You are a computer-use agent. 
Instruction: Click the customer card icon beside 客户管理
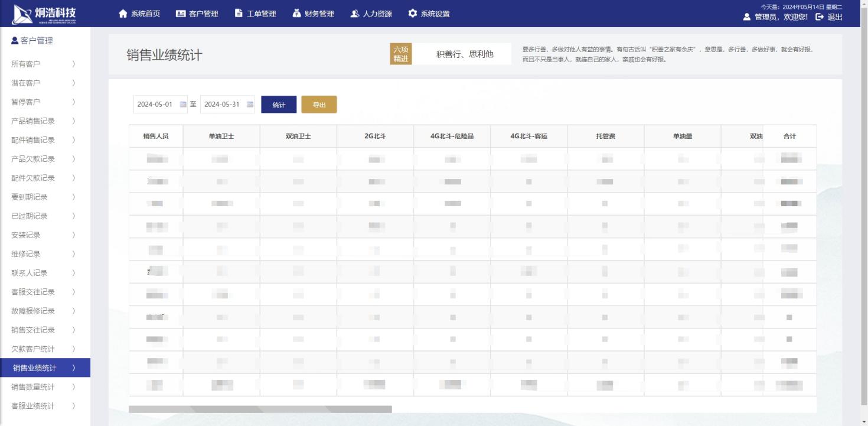(x=181, y=14)
